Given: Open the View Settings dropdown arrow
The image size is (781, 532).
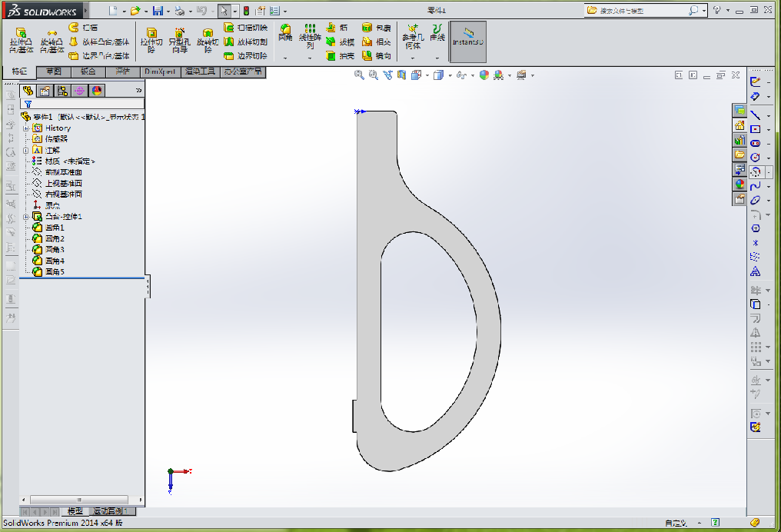Looking at the screenshot, I should [533, 75].
